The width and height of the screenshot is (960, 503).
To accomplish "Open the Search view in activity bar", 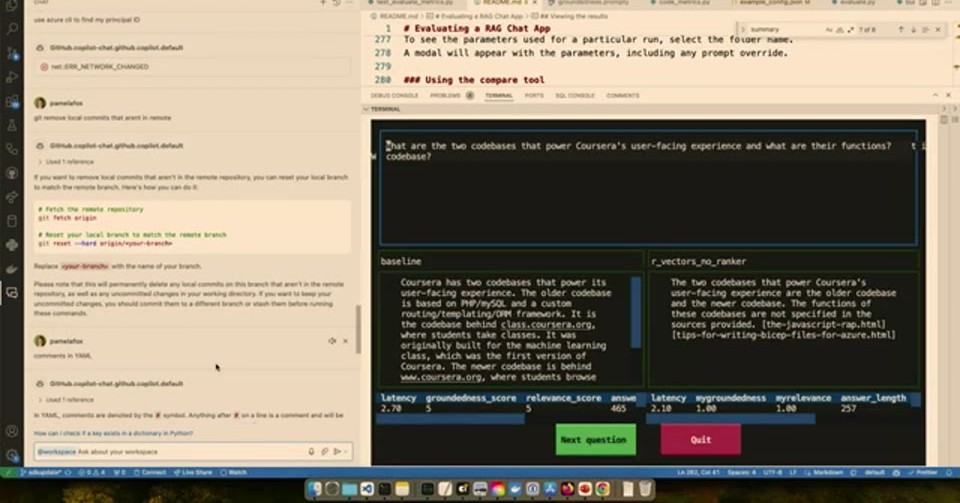I will tap(12, 28).
